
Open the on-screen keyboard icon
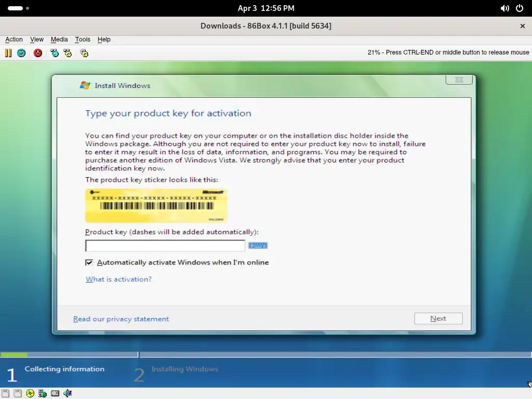point(258,245)
